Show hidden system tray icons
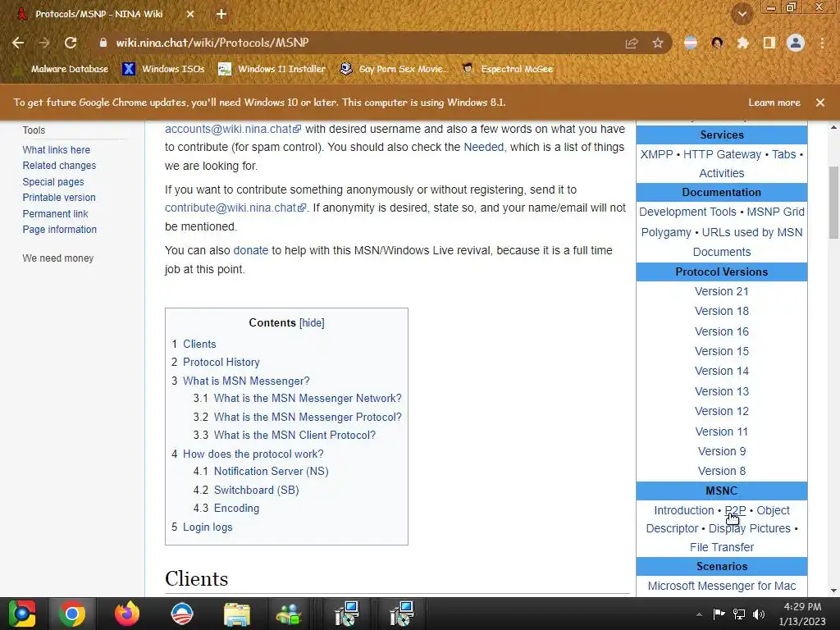 pos(699,614)
